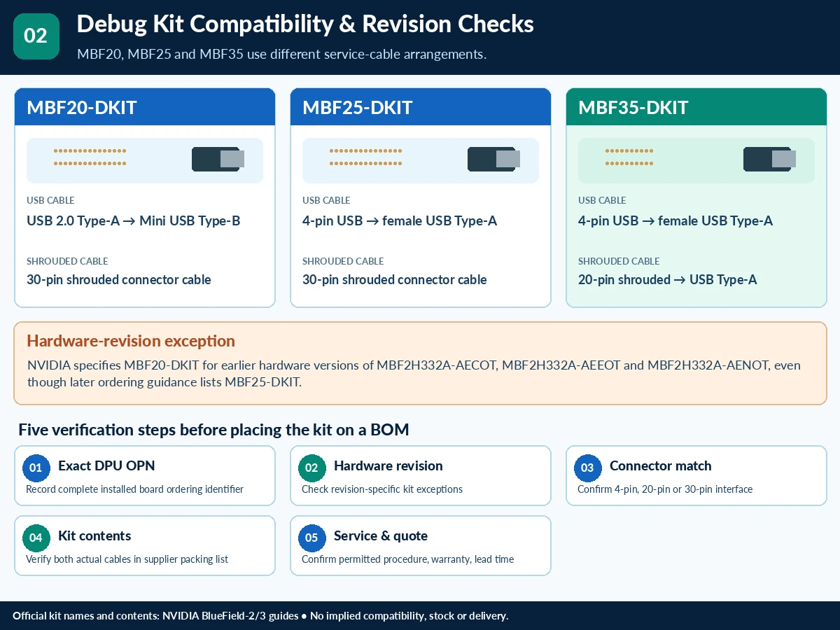
Task: Click the exception paragraph mentioning MBF2H332A-AECOT
Action: click(414, 374)
